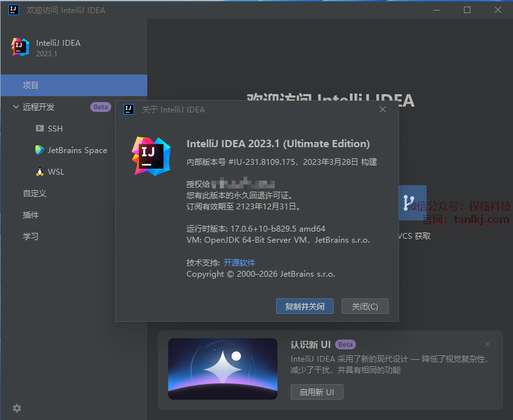Open the 插件 plugins page
This screenshot has width=513, height=420.
[31, 215]
